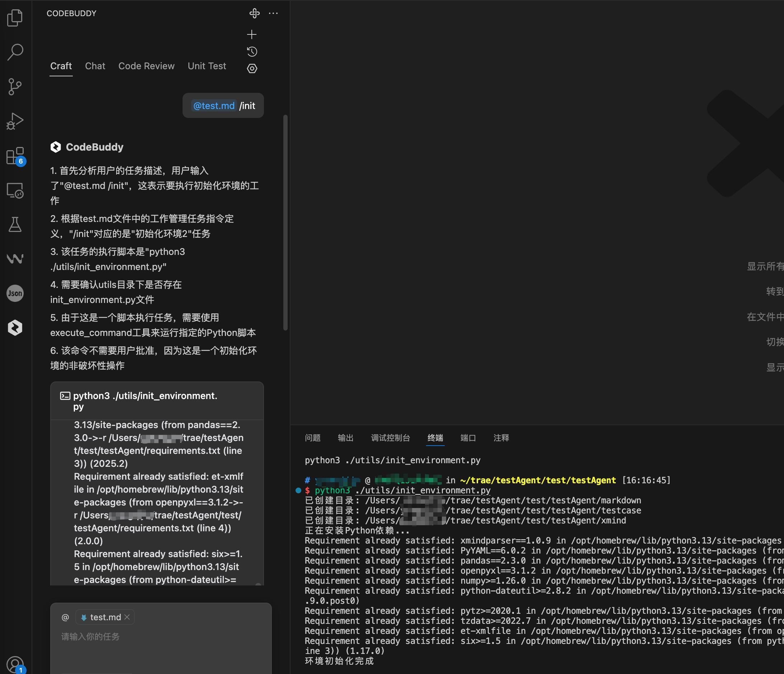Image resolution: width=784 pixels, height=674 pixels.
Task: Click the python3 ./utils/init_environment.py command block header
Action: pyautogui.click(x=157, y=401)
